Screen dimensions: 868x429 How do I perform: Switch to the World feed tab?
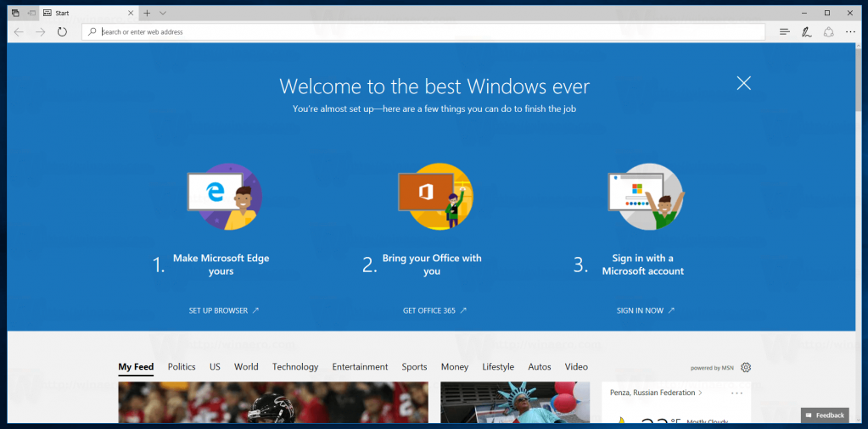pyautogui.click(x=246, y=366)
